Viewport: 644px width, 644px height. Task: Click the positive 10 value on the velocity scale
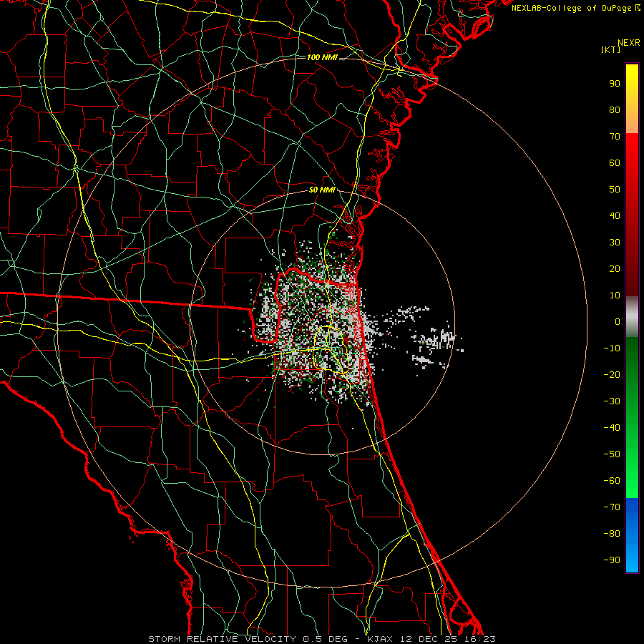[x=615, y=296]
